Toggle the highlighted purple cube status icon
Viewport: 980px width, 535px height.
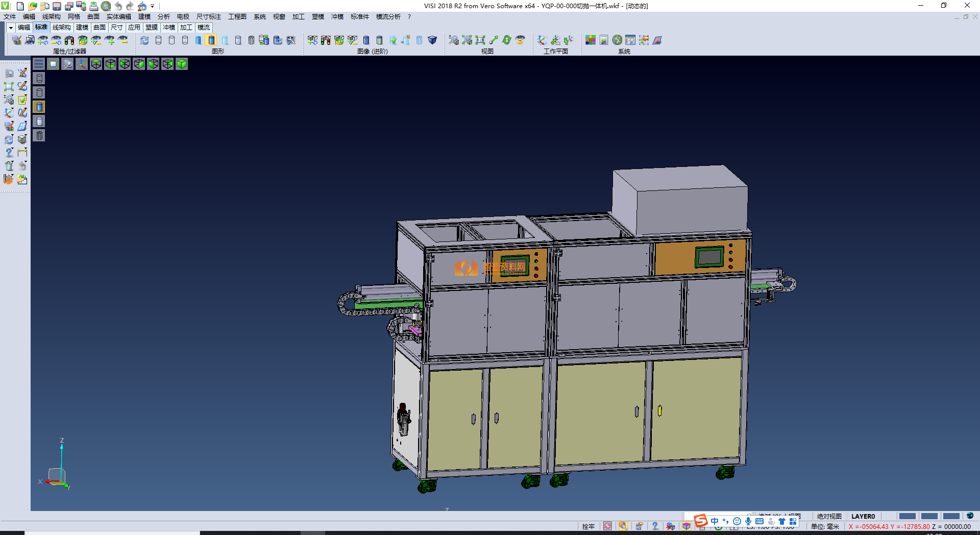coord(687,526)
